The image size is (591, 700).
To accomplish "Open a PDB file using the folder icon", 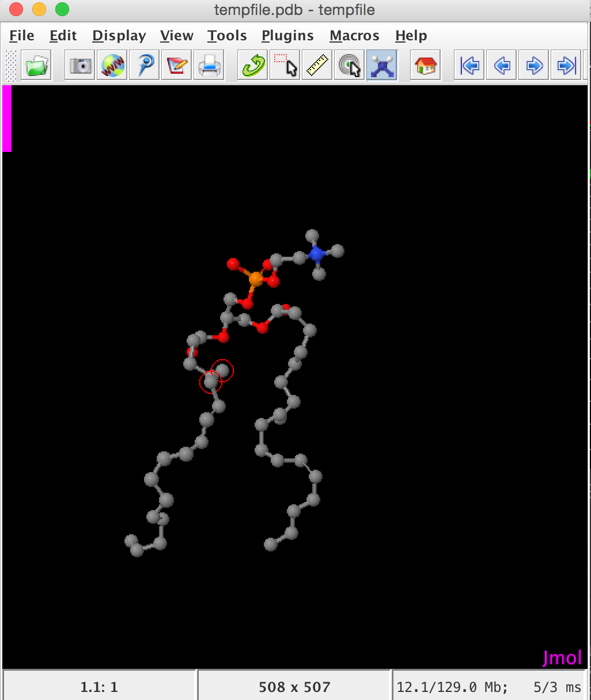I will (x=36, y=65).
